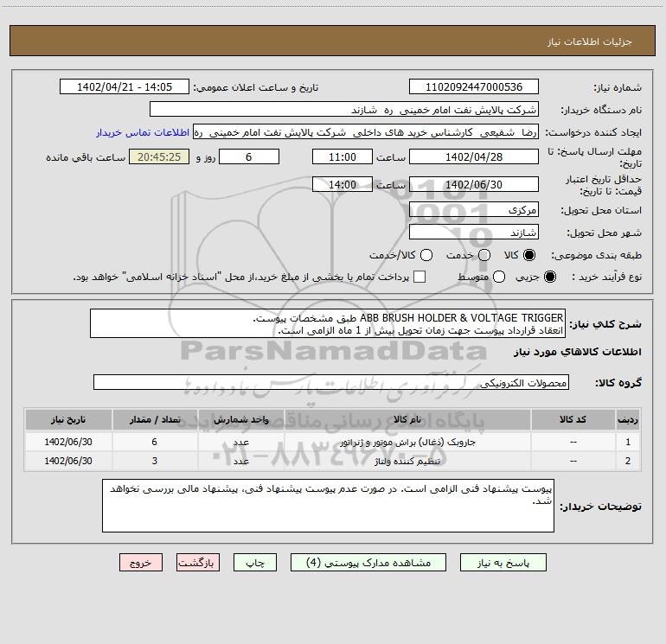This screenshot has height=644, width=666.
Task: Click the response deadline date 1402/04/28
Action: (474, 156)
